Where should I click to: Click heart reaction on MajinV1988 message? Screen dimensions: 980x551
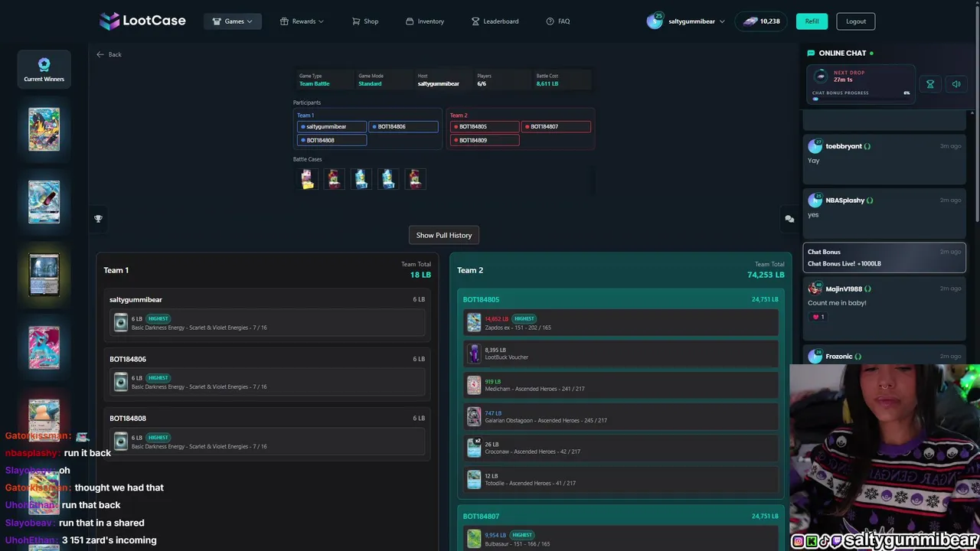pyautogui.click(x=818, y=317)
